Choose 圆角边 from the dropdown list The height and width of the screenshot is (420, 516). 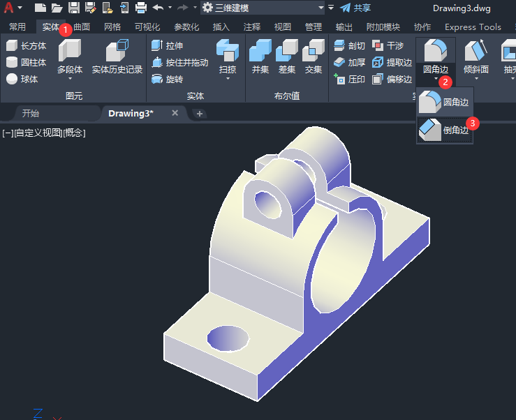click(x=445, y=103)
